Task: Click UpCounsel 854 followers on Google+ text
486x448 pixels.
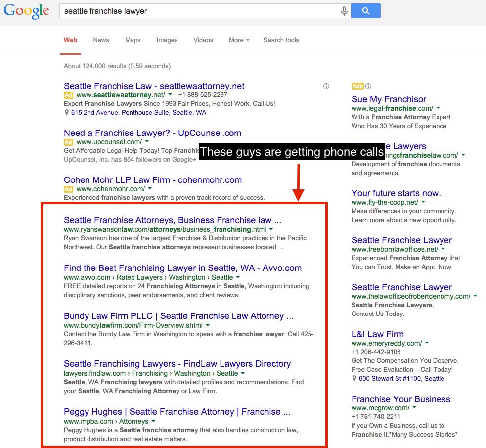Action: (130, 159)
